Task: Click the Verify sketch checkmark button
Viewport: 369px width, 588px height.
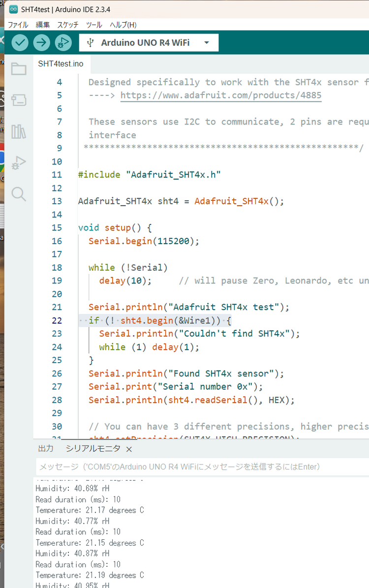Action: [x=20, y=43]
